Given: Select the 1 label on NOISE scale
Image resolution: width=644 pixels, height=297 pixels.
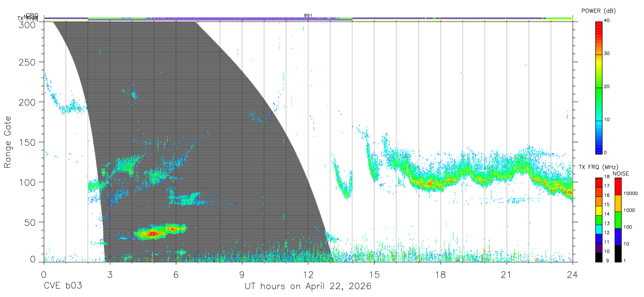Looking at the screenshot, I should (626, 260).
